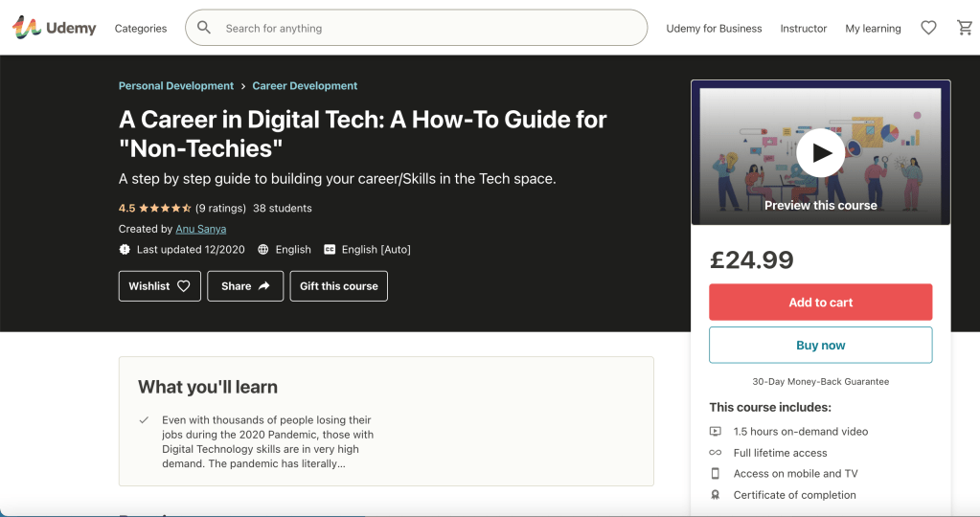The image size is (980, 517).
Task: Click the Add to cart button
Action: [820, 303]
